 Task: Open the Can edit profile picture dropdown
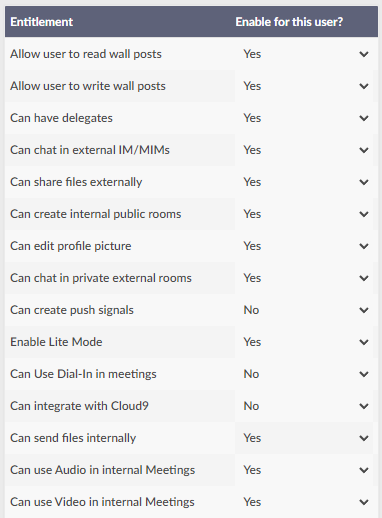click(304, 246)
